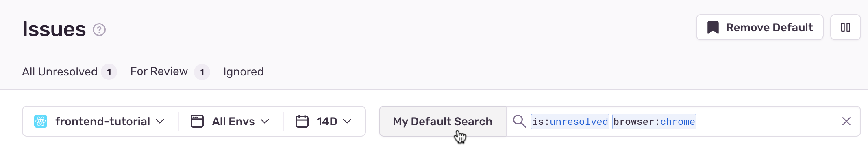The image size is (868, 150).
Task: Click the React project icon for frontend-tutorial
Action: [41, 121]
